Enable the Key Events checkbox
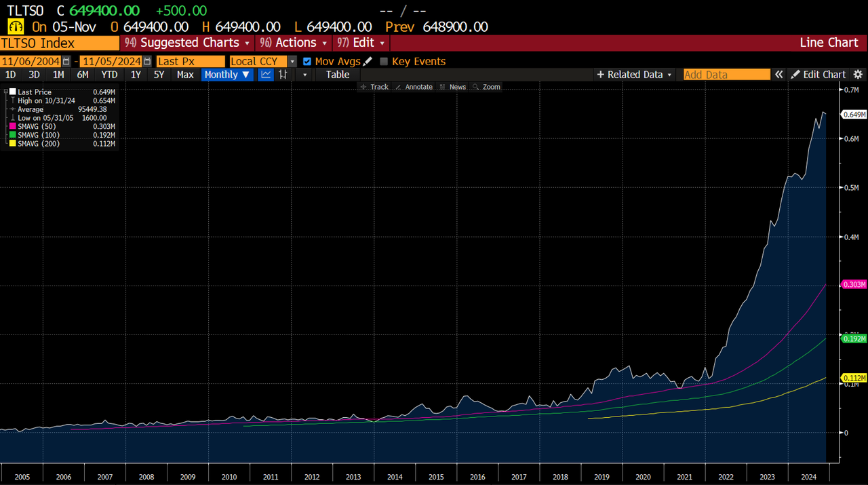 point(384,61)
